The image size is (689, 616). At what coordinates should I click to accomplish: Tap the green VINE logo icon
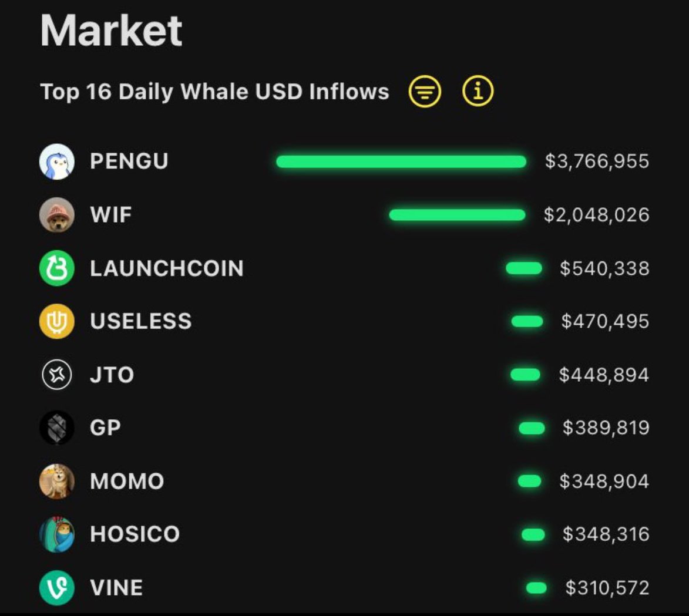pos(57,587)
